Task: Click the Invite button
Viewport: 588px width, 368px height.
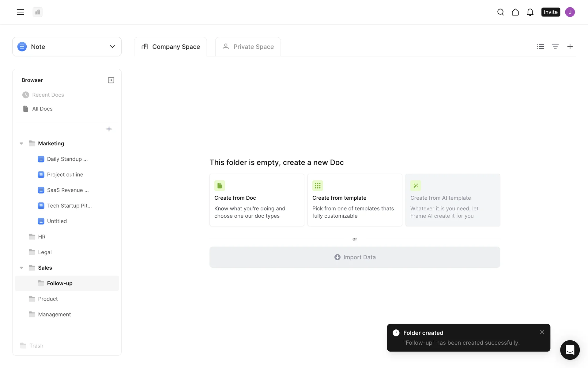Action: (550, 12)
